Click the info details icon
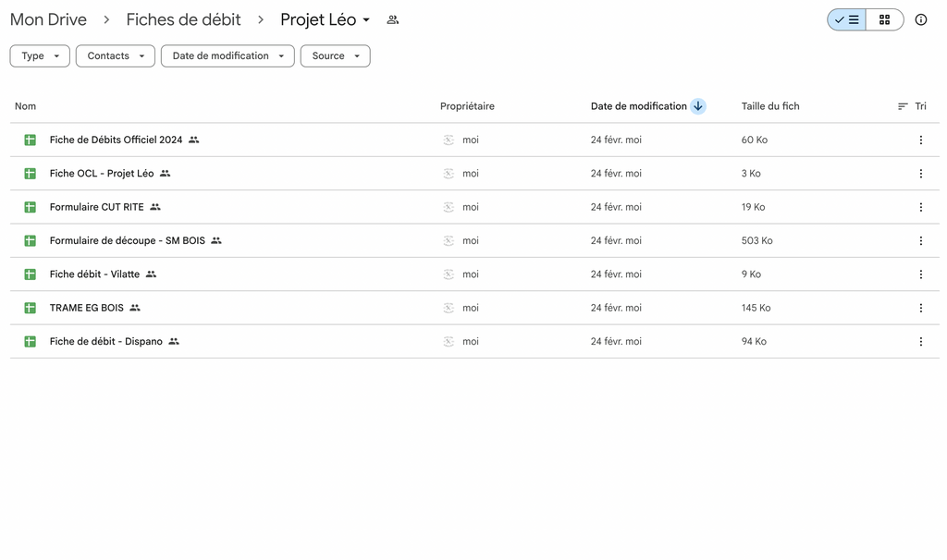The height and width of the screenshot is (560, 947). pos(920,19)
